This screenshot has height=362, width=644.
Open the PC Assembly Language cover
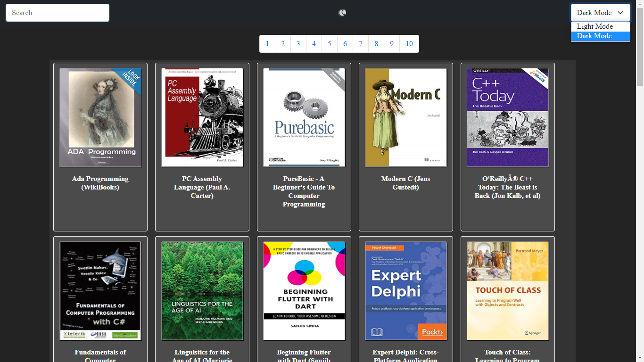[202, 117]
